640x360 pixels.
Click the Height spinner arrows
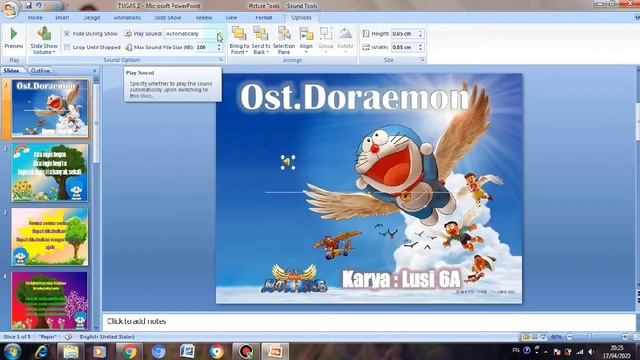click(420, 34)
